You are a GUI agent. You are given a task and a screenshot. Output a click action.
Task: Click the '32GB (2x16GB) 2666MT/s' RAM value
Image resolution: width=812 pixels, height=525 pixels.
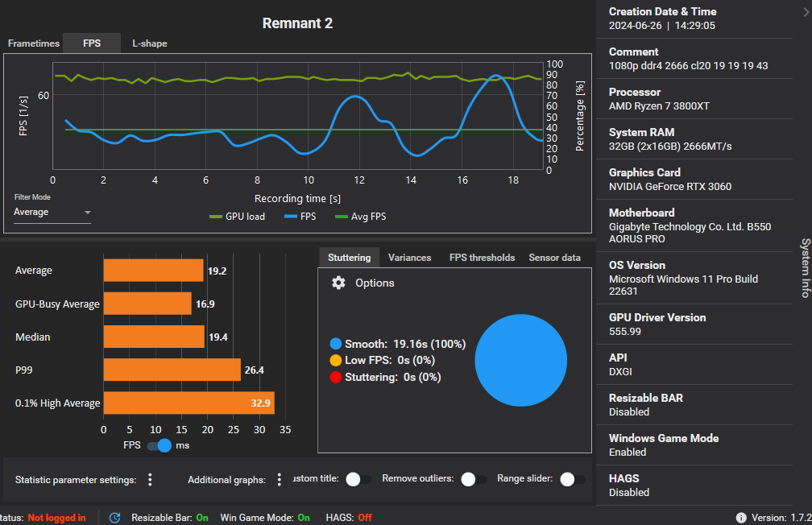click(x=670, y=146)
